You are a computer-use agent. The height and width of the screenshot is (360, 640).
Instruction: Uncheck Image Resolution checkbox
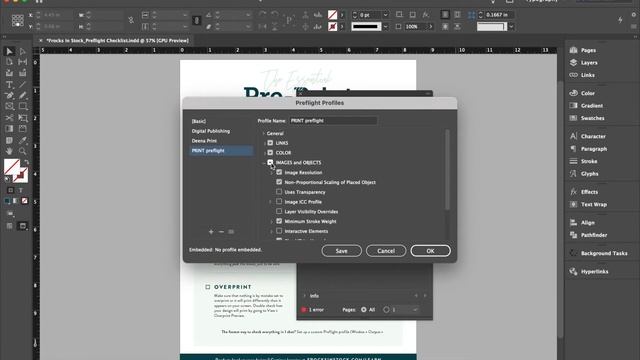pos(279,172)
